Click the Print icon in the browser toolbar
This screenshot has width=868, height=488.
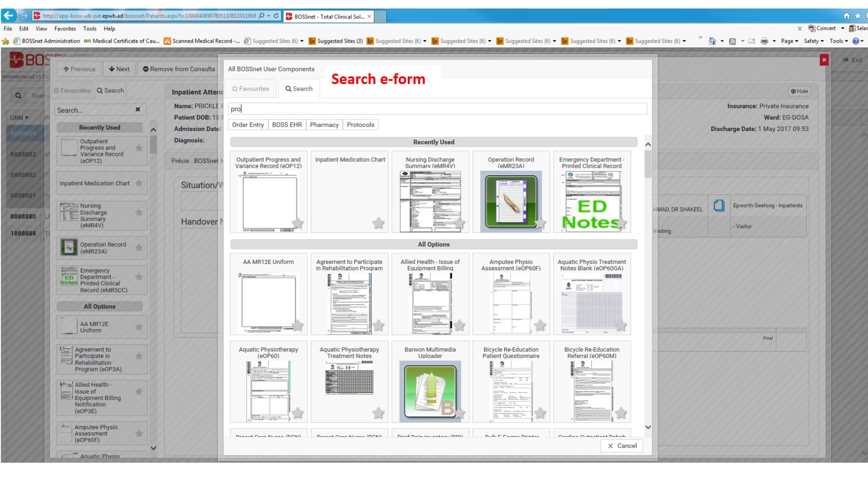point(764,41)
